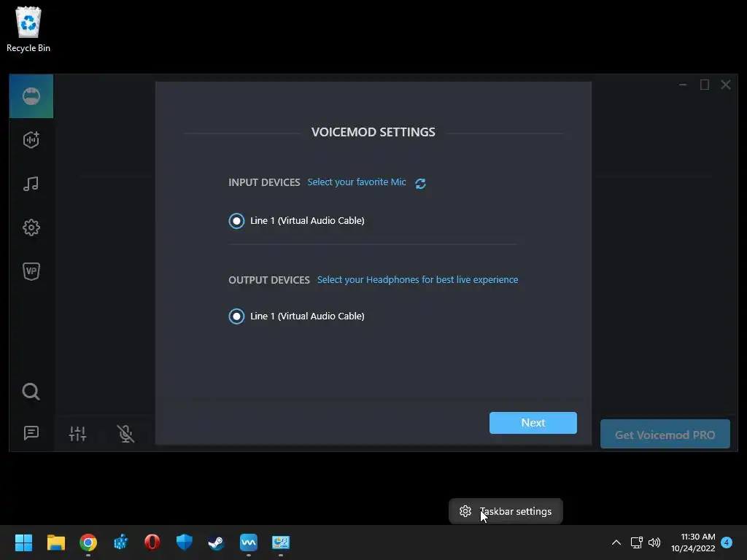
Task: Expand the hidden system tray icons chevron
Action: [x=616, y=542]
